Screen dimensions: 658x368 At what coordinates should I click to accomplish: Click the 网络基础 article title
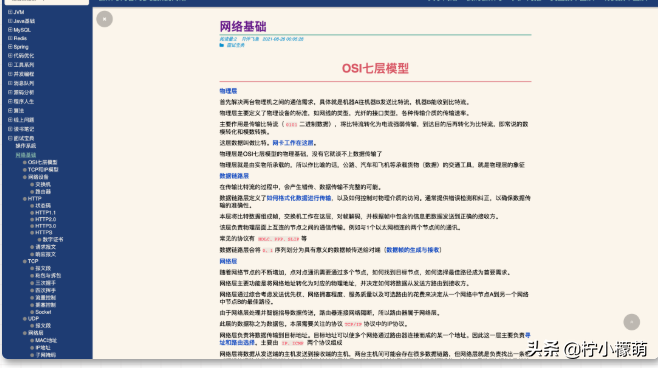click(243, 26)
